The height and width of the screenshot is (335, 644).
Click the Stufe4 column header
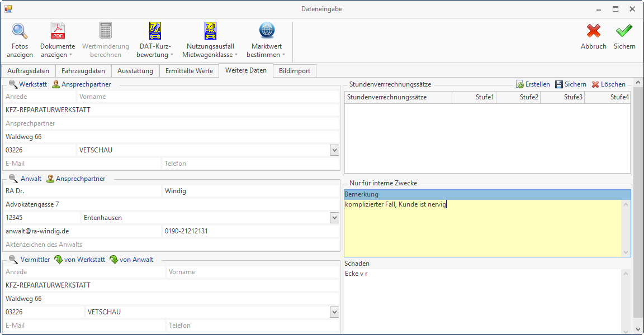click(x=608, y=98)
